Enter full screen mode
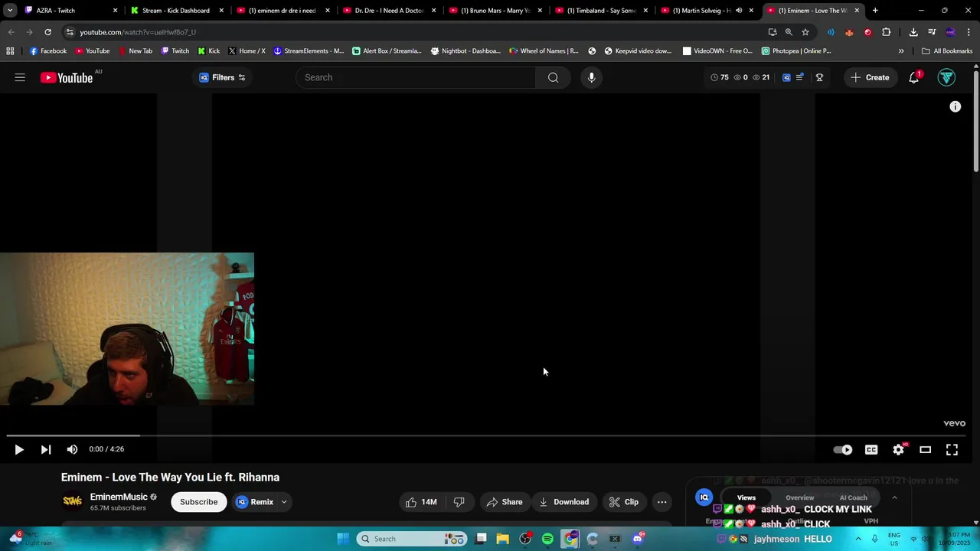The image size is (980, 551). click(952, 449)
